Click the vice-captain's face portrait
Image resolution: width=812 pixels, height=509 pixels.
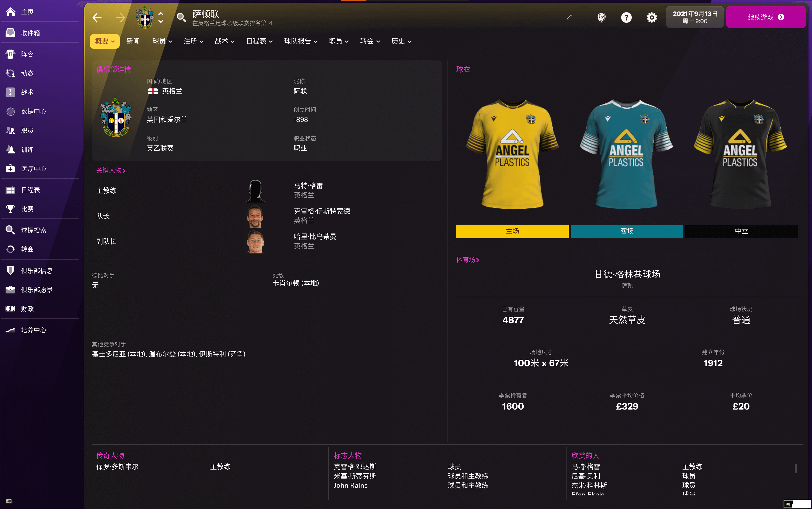(256, 242)
